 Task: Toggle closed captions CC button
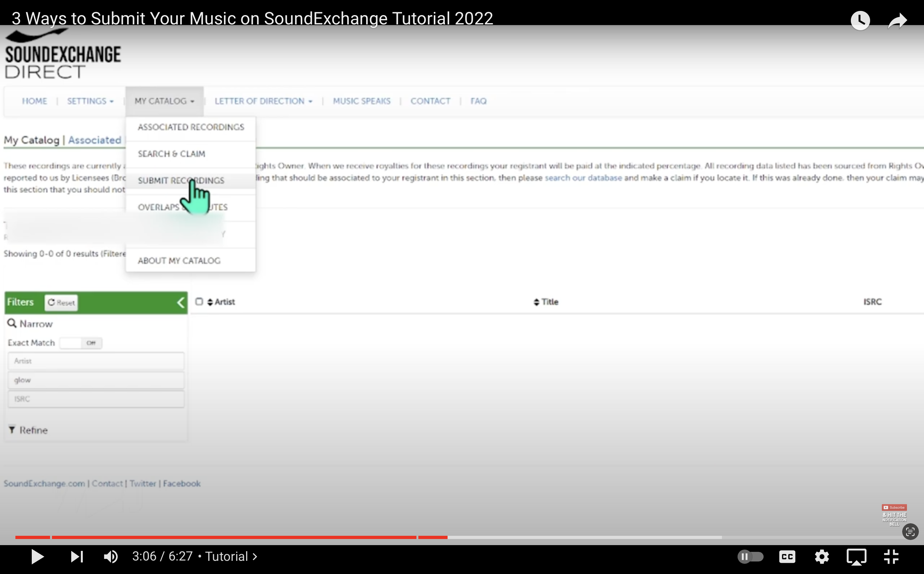point(787,557)
